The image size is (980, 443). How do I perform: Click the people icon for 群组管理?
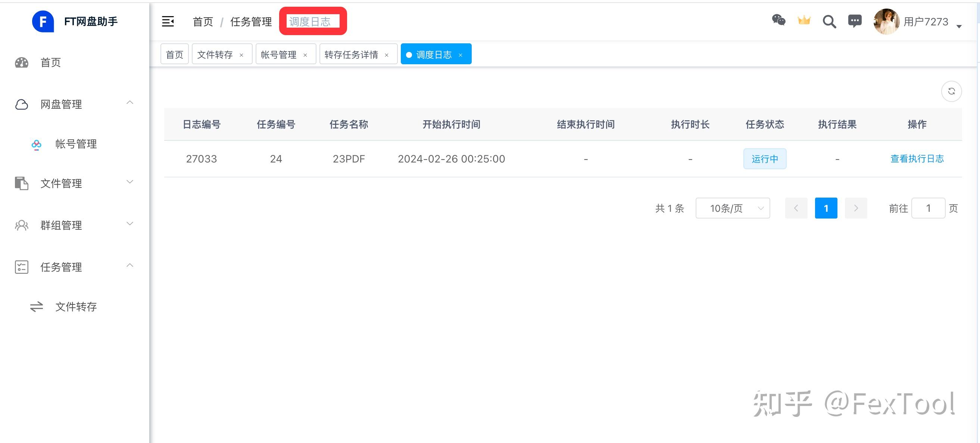(x=22, y=225)
